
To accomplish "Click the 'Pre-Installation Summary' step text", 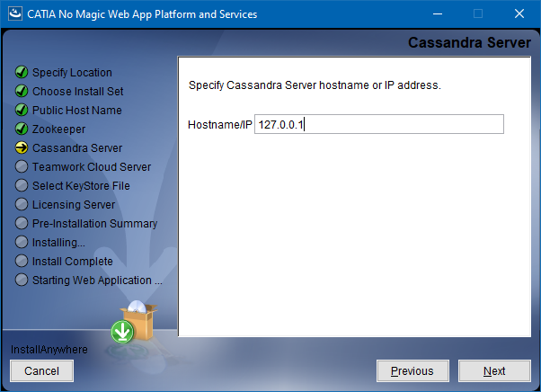I will [x=94, y=224].
